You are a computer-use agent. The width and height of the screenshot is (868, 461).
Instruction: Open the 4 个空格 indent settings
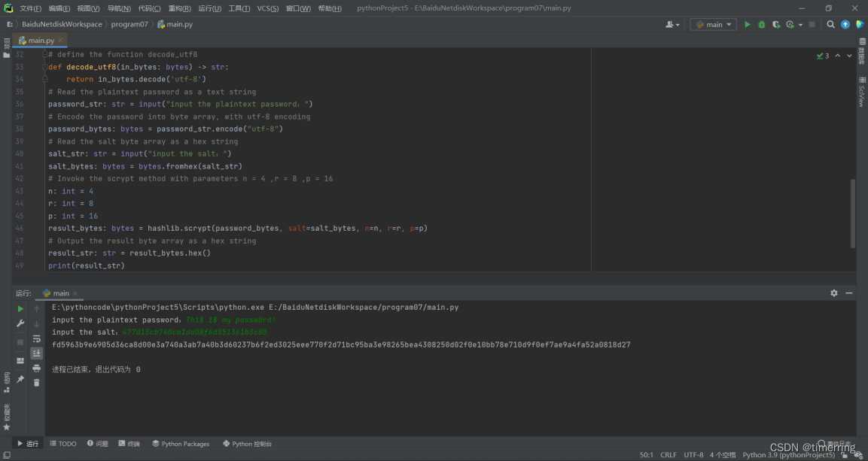723,455
